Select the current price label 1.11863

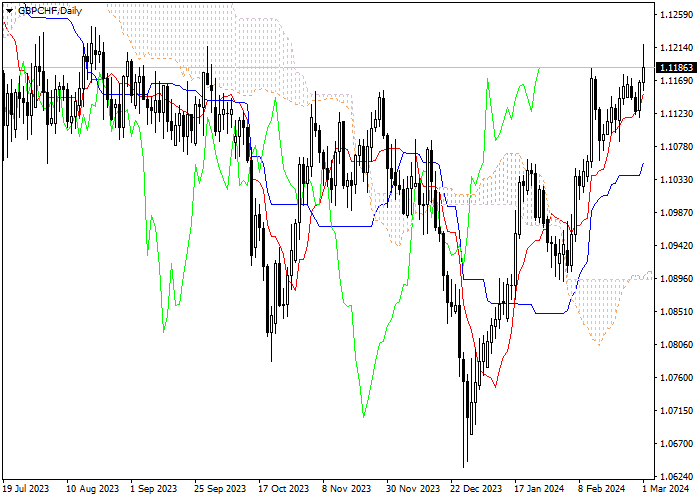676,67
